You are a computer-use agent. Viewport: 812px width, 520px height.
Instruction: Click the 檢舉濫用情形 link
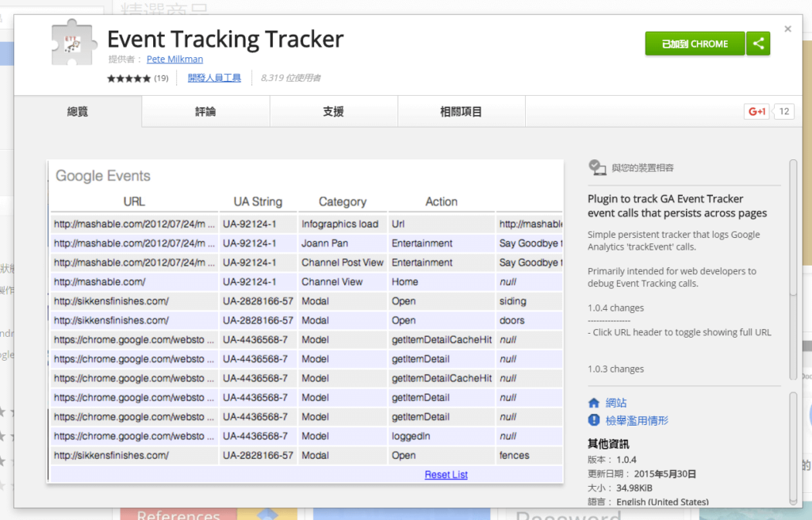[x=637, y=420]
